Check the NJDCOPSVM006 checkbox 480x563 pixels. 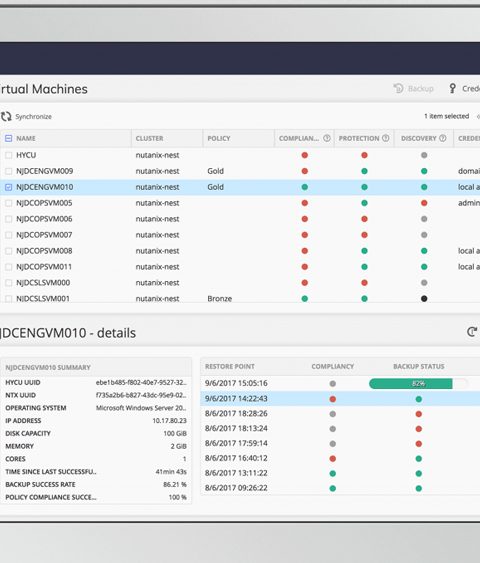tap(9, 219)
